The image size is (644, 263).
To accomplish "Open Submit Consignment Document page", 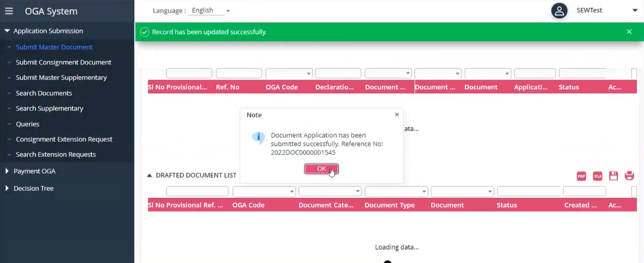I will point(63,62).
